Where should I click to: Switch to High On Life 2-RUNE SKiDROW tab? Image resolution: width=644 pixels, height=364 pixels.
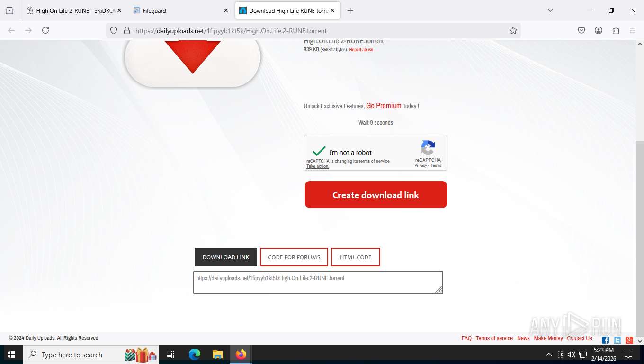(x=71, y=10)
